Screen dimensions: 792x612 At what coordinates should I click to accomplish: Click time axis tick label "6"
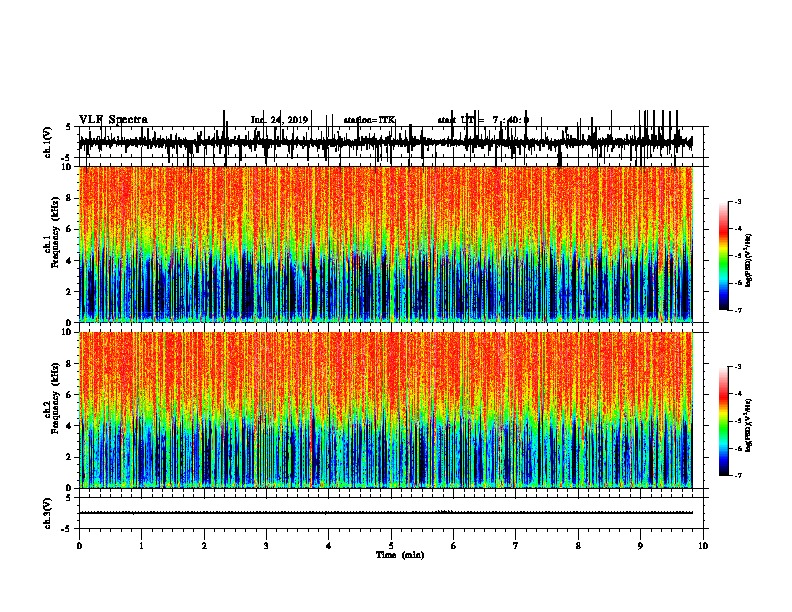click(x=454, y=546)
